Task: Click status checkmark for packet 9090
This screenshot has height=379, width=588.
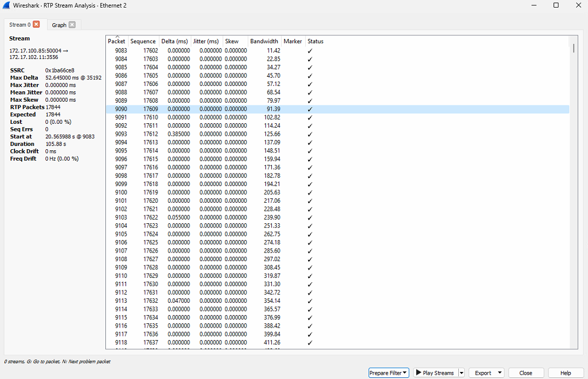Action: (310, 109)
